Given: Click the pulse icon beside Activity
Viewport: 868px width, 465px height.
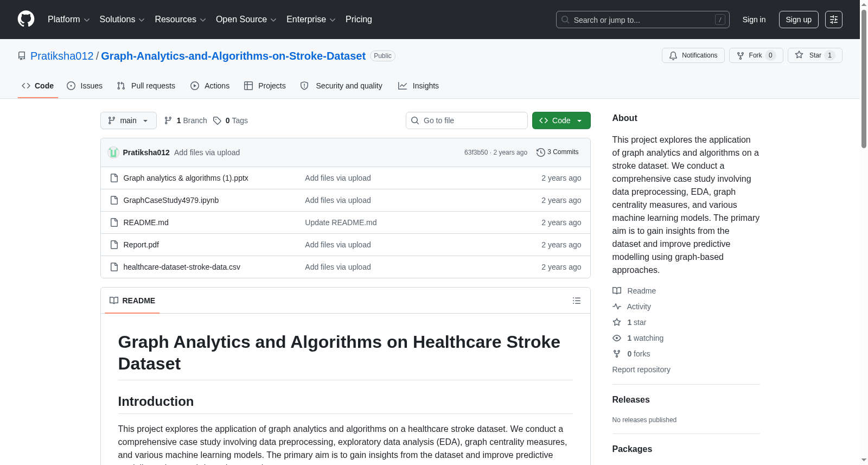Looking at the screenshot, I should point(617,307).
